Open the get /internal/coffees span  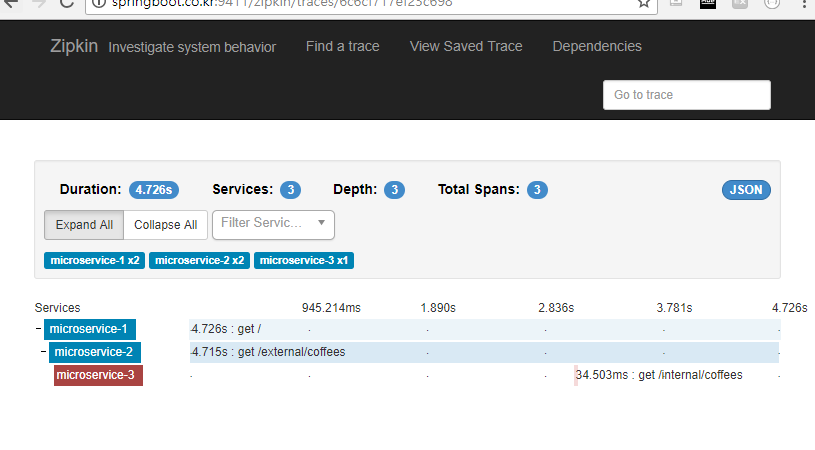tap(659, 375)
